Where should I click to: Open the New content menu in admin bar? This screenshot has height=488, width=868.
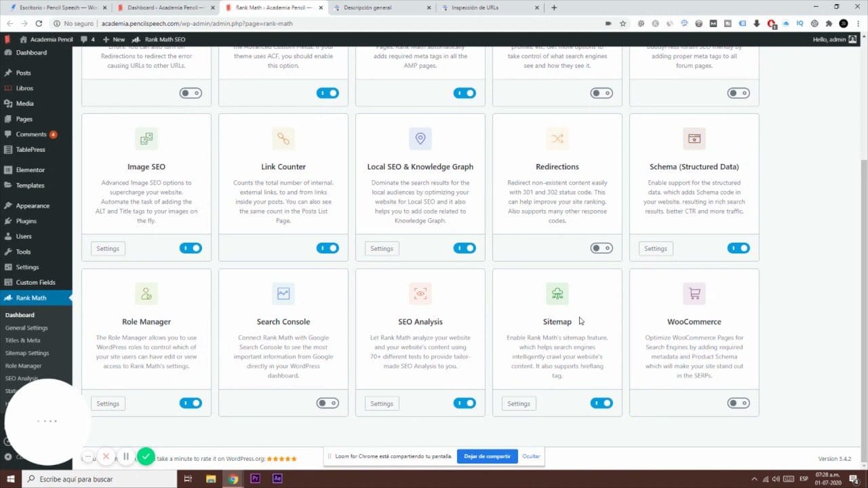pos(115,39)
